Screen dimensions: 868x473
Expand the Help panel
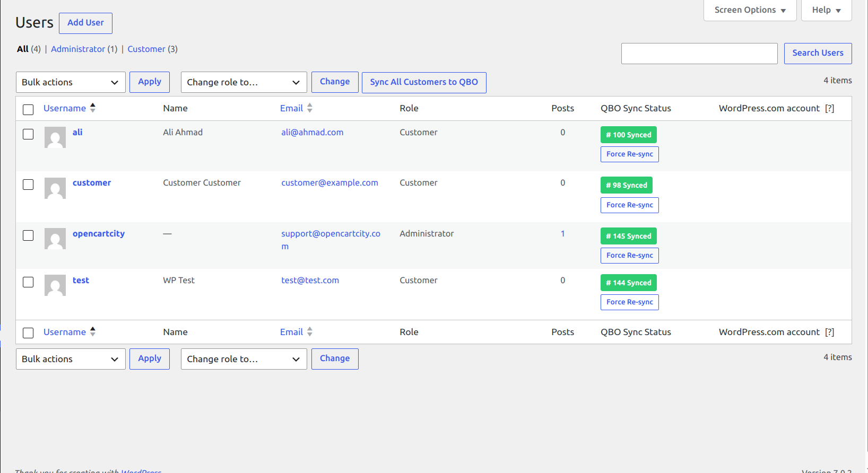[826, 10]
